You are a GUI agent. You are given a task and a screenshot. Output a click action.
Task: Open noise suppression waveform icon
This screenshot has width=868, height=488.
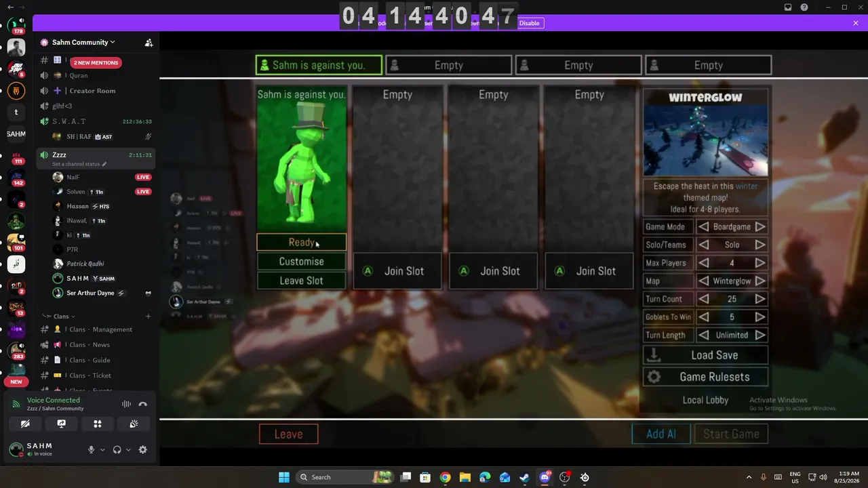pyautogui.click(x=126, y=404)
